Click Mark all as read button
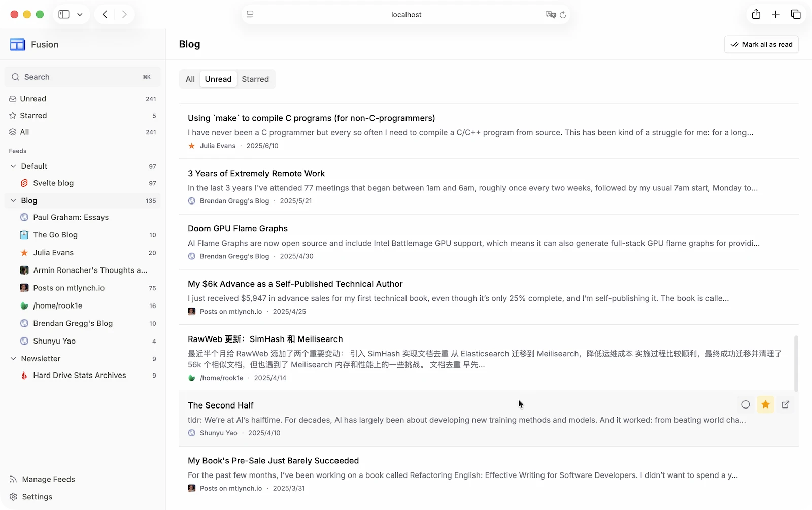The width and height of the screenshot is (812, 510). [761, 44]
